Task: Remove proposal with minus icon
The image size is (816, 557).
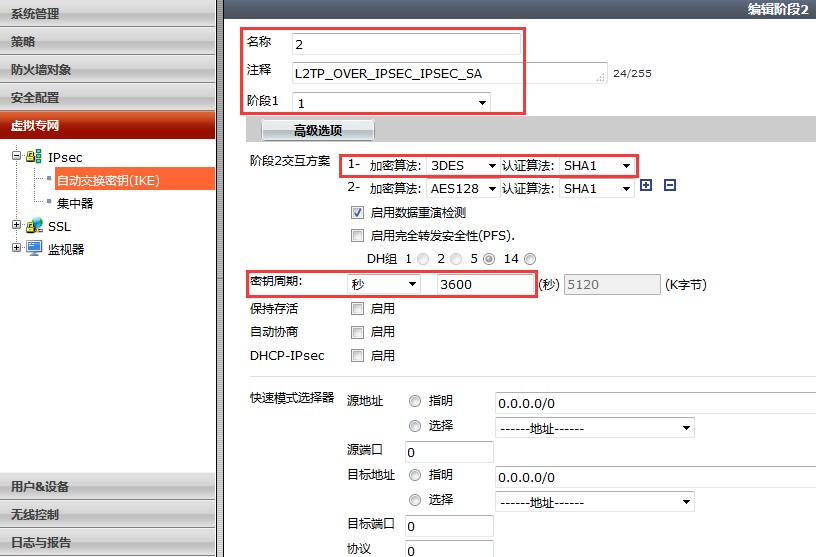Action: pyautogui.click(x=670, y=185)
